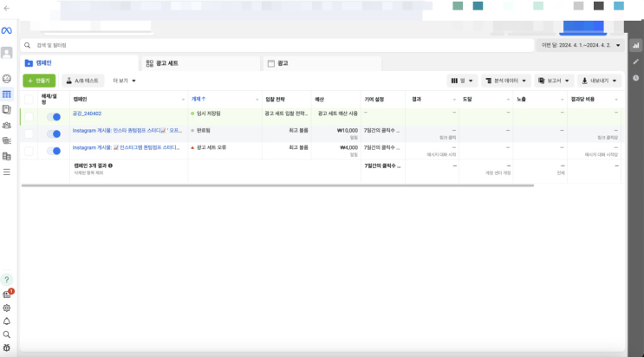Screen dimensions: 644x357
Task: Turn off the toggle for campaign 공강_240402
Action: (54, 117)
